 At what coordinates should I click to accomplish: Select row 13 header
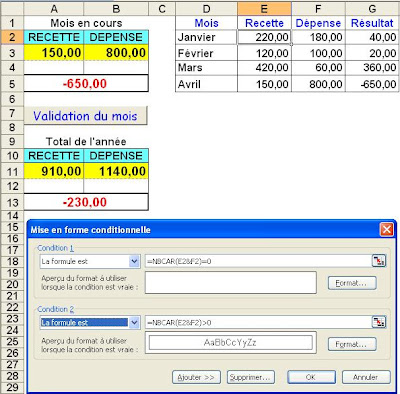pyautogui.click(x=12, y=202)
